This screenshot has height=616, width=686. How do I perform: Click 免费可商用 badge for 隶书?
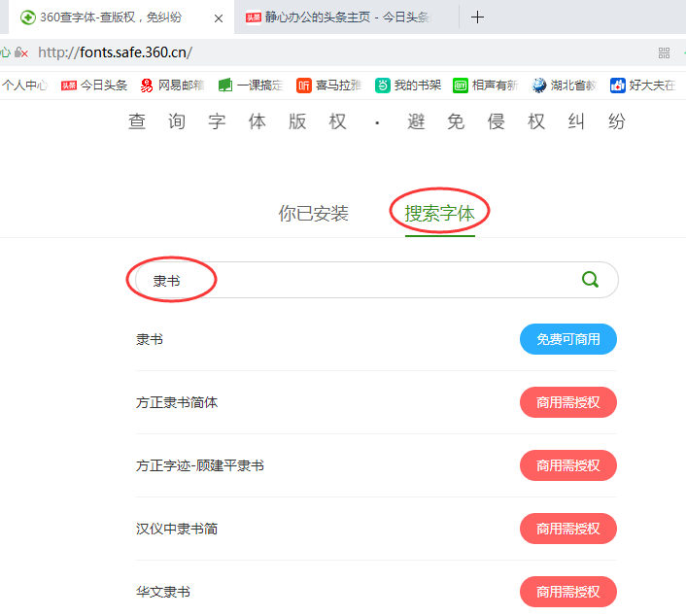click(567, 339)
